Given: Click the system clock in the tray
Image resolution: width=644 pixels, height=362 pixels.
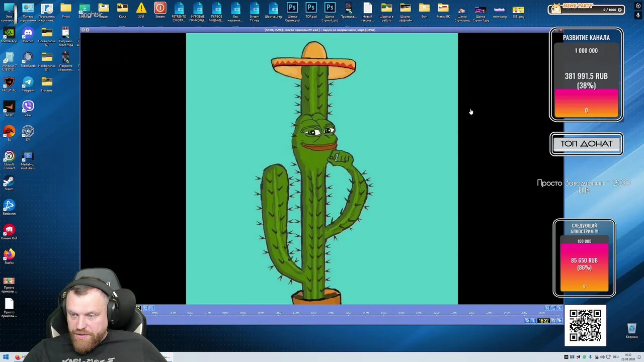Looking at the screenshot, I should pos(628,357).
